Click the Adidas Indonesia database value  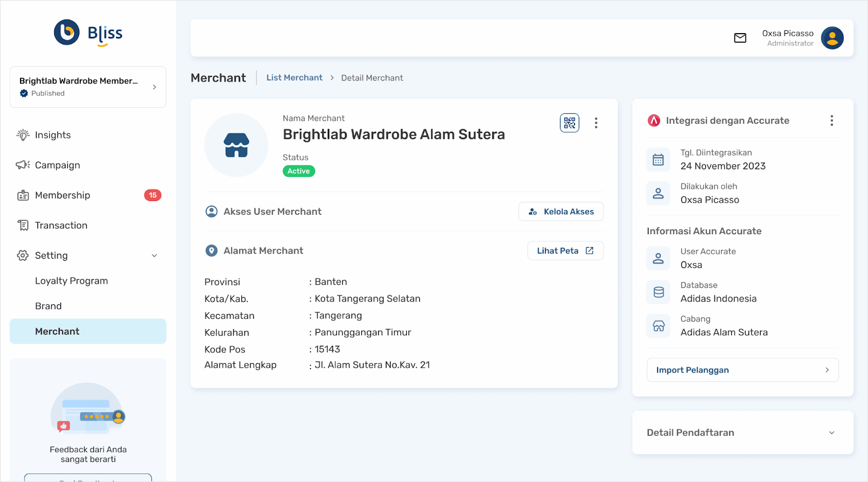[718, 299]
